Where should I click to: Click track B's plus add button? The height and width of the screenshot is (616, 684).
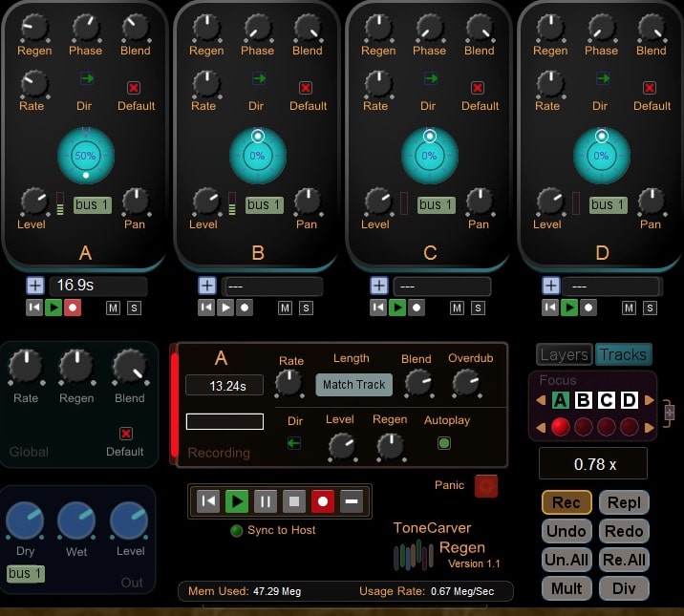tap(207, 286)
